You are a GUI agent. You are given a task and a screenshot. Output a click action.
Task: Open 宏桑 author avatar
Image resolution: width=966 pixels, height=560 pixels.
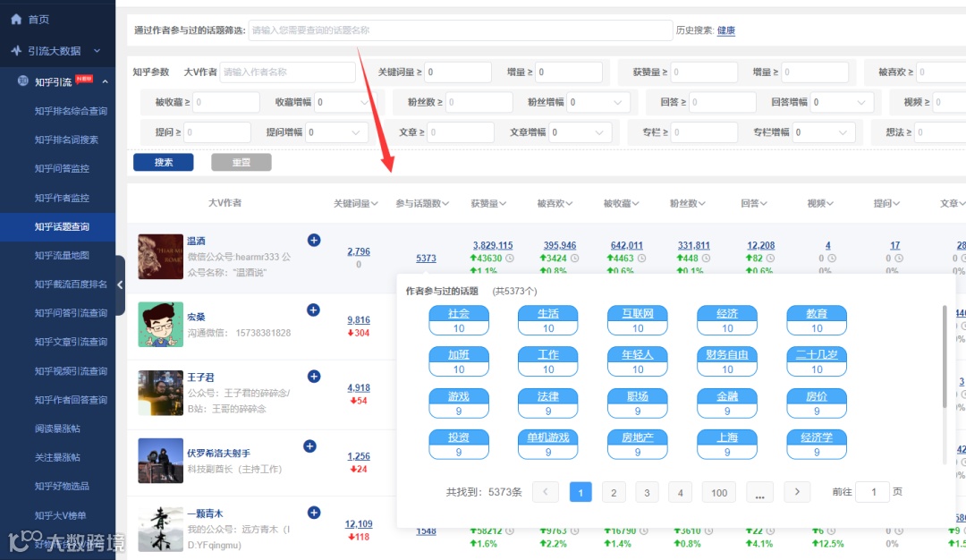pyautogui.click(x=160, y=325)
